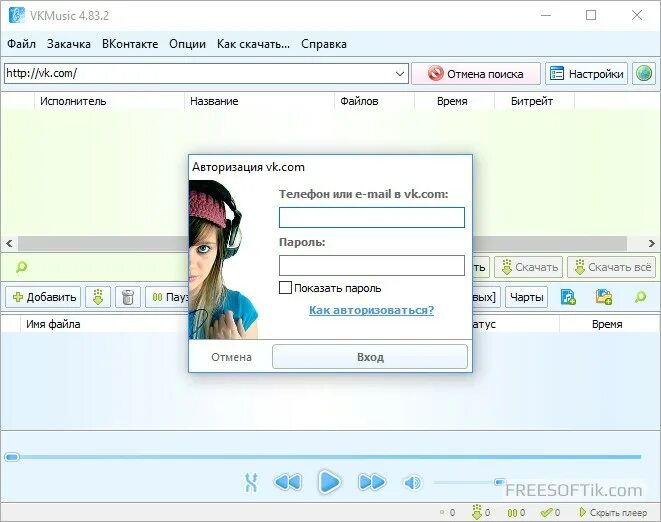The image size is (661, 522).
Task: Open the Файл menu
Action: (21, 44)
